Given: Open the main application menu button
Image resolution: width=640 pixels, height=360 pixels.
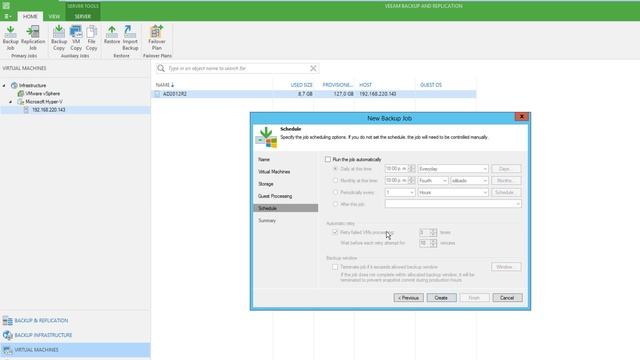Looking at the screenshot, I should [8, 16].
